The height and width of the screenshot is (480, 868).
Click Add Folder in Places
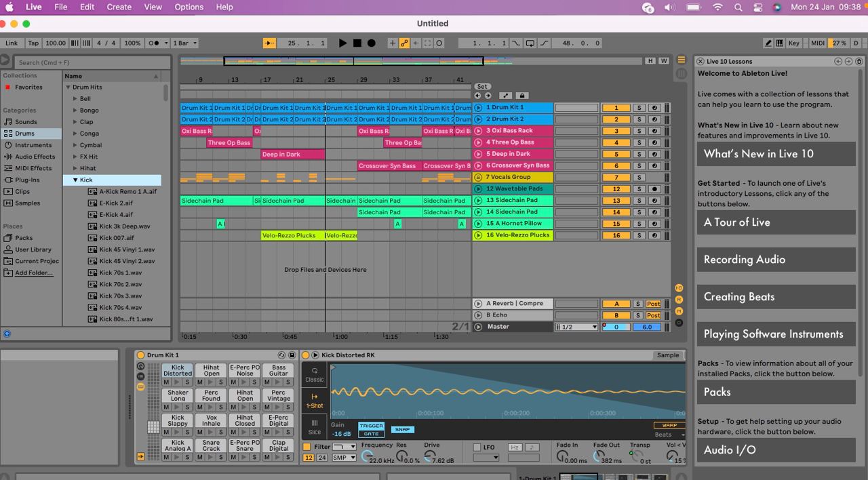(34, 273)
